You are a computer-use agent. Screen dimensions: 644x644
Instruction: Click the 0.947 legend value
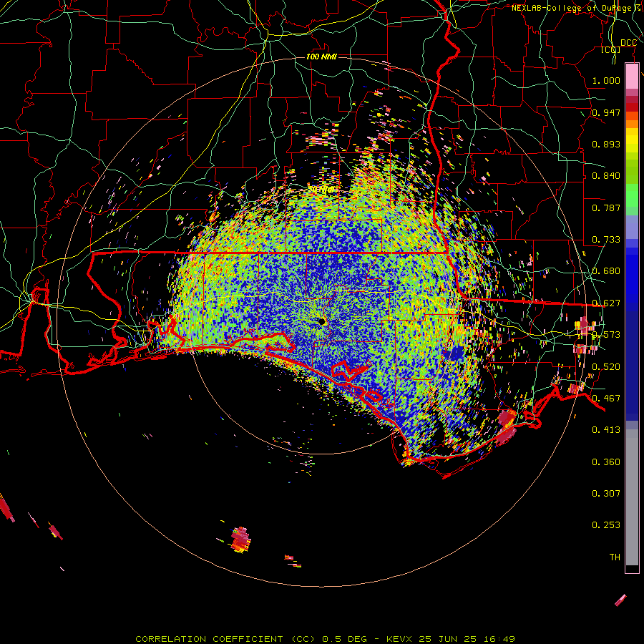click(x=606, y=112)
